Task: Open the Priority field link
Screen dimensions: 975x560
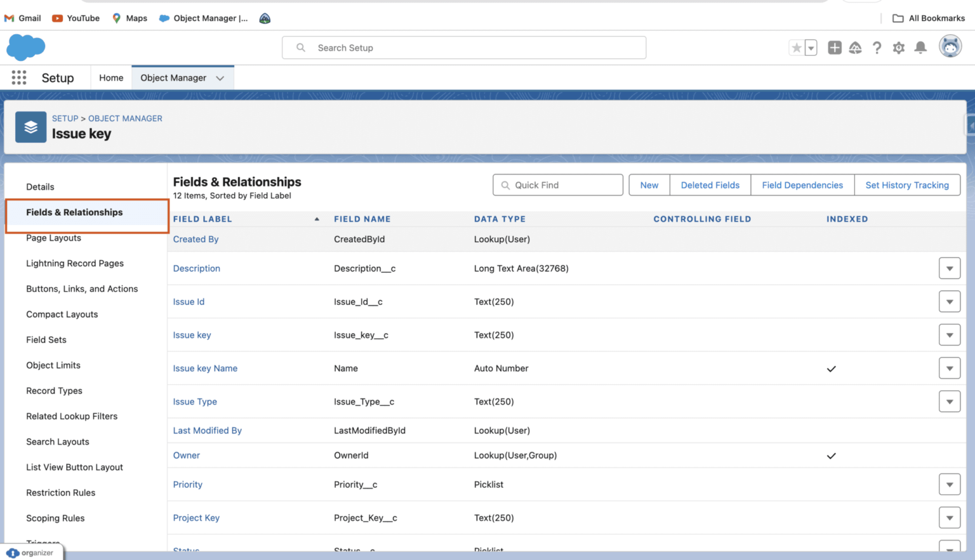Action: [187, 484]
